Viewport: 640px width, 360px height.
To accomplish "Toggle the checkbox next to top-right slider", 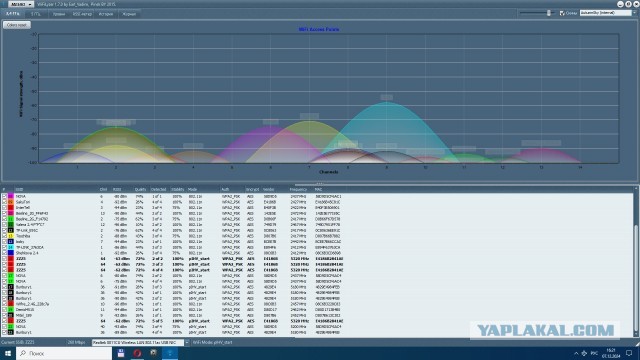I will pyautogui.click(x=562, y=13).
